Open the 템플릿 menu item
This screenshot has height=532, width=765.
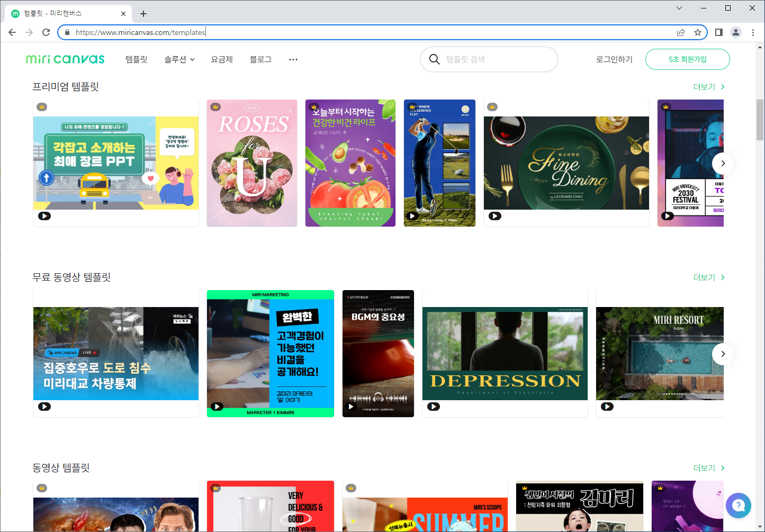click(137, 59)
